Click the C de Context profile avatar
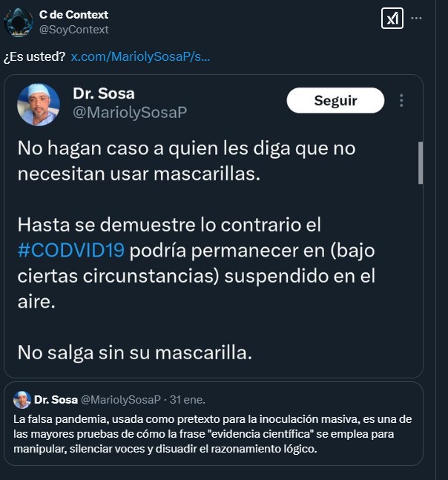 pos(18,22)
